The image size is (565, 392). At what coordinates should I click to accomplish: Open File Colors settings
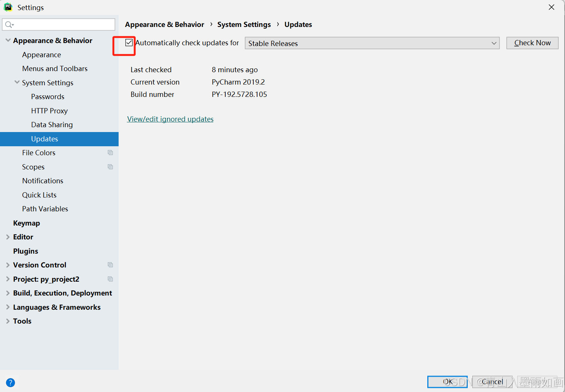point(39,153)
